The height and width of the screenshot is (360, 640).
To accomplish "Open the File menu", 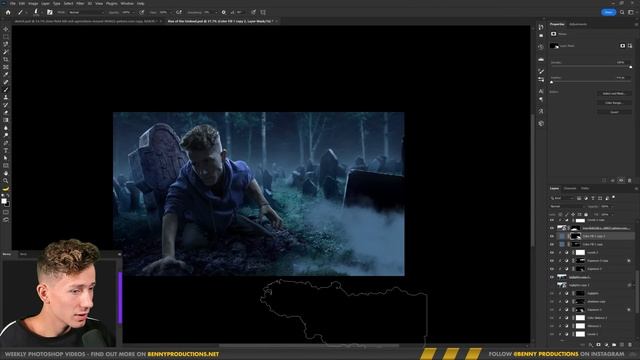I will (13, 3).
